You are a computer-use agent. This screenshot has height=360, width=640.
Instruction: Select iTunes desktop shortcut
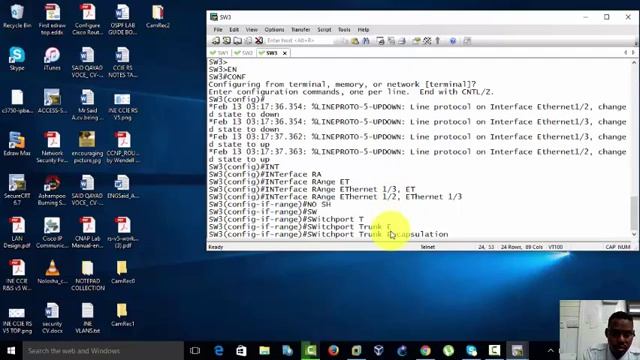coord(52,59)
